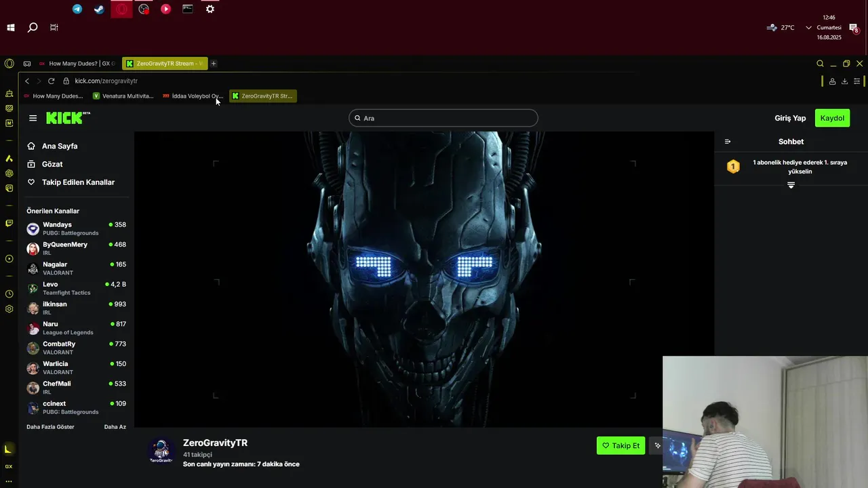Go back to previous page

[27, 81]
